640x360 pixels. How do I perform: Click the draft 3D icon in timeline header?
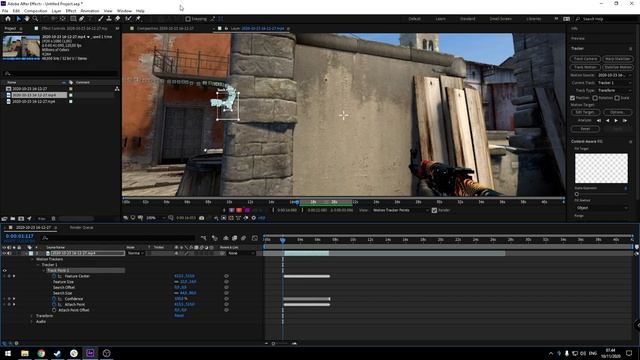click(215, 238)
